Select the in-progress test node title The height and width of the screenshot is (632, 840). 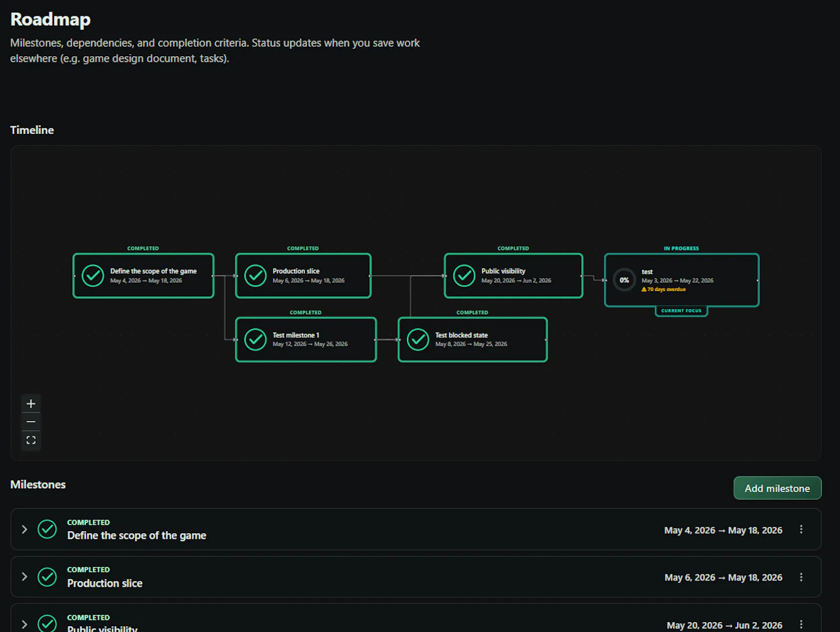(x=647, y=272)
